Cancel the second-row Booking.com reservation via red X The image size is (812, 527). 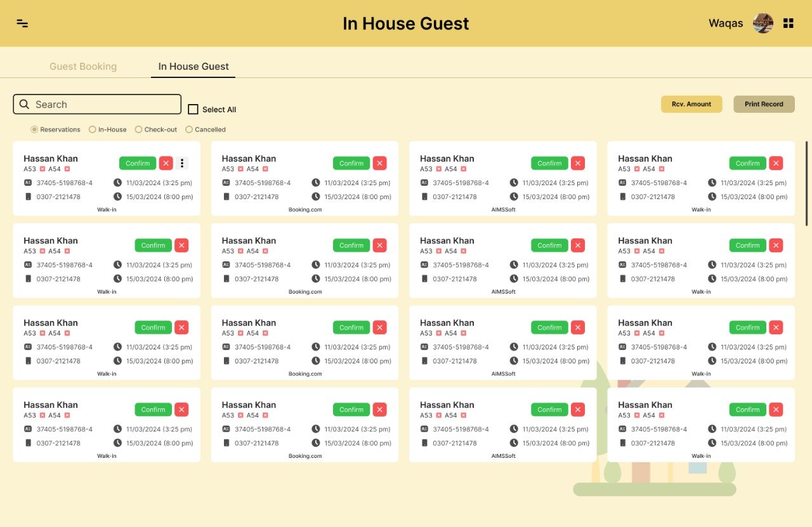tap(380, 245)
